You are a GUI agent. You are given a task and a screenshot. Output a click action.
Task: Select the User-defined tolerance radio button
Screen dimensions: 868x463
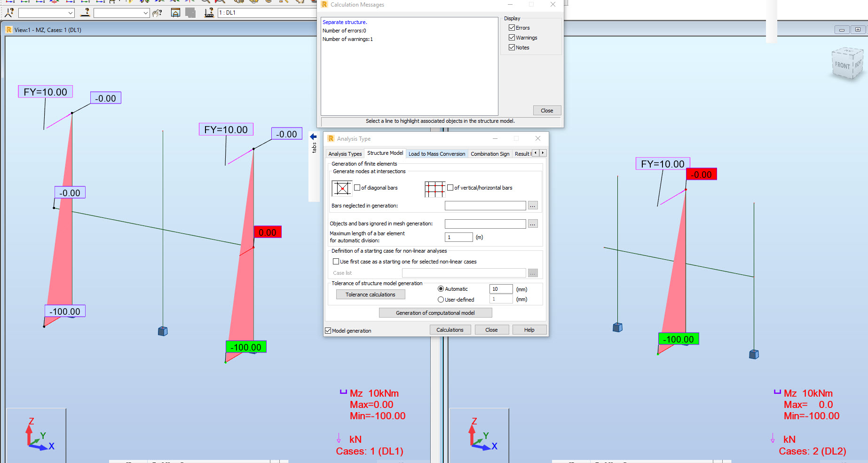click(441, 299)
